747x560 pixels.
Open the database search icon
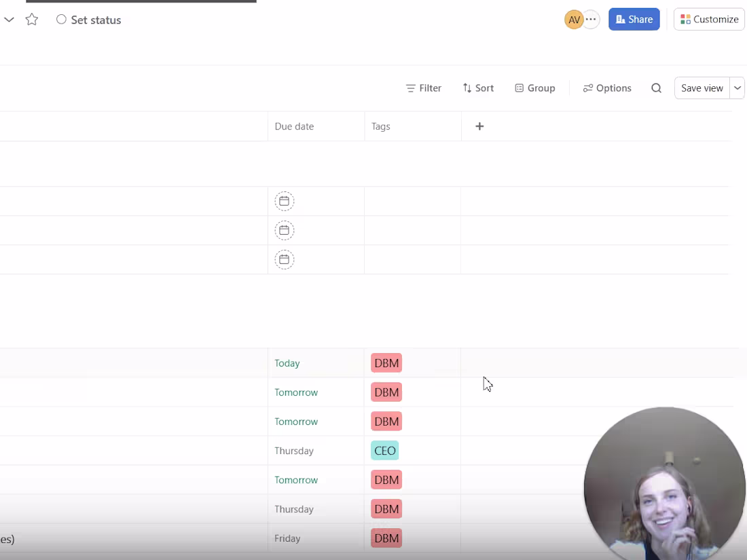click(656, 88)
